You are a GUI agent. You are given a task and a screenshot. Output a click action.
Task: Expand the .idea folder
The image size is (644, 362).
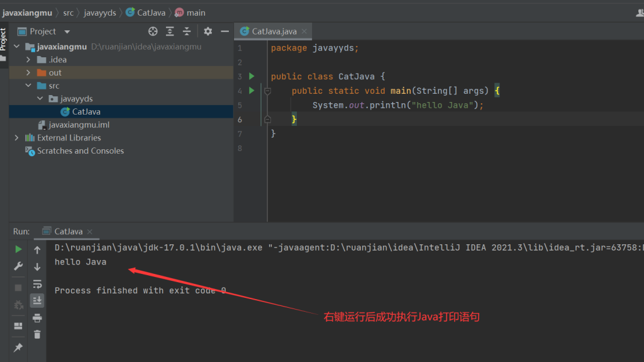coord(28,60)
